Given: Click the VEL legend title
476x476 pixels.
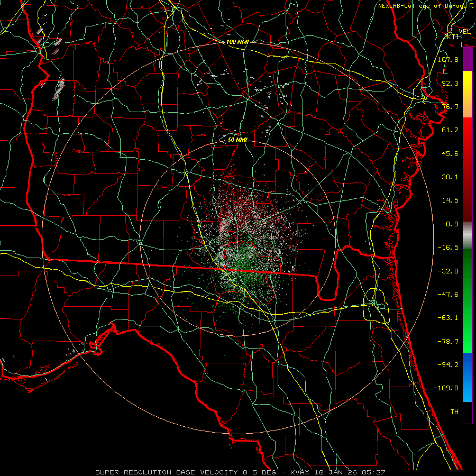Looking at the screenshot, I should click(x=464, y=31).
